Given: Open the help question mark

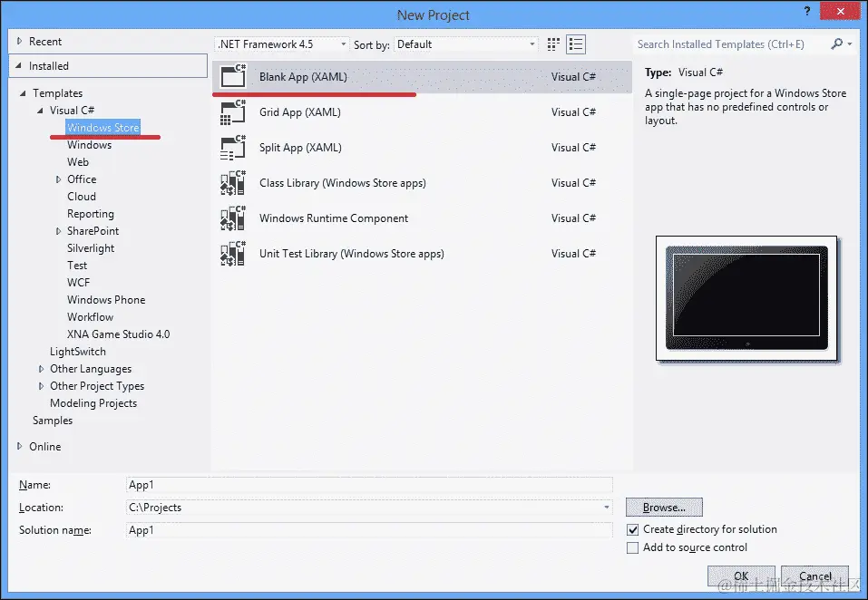Looking at the screenshot, I should tap(807, 11).
